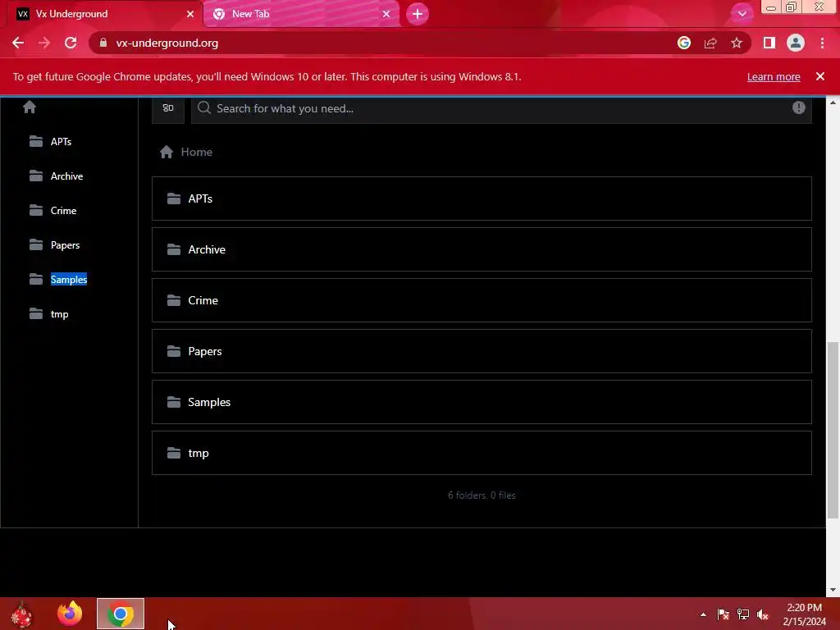Open the tmp folder icon in sidebar

(x=36, y=314)
